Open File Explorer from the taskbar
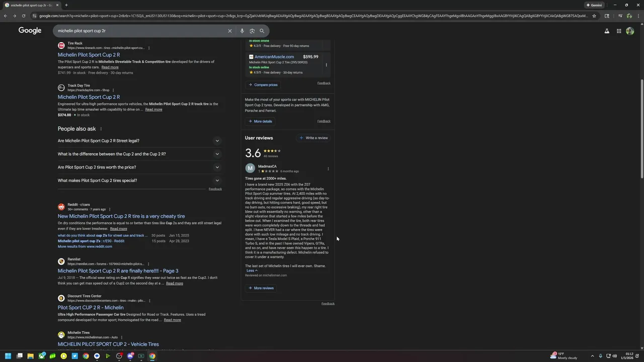Viewport: 644px width, 362px height. [30, 356]
